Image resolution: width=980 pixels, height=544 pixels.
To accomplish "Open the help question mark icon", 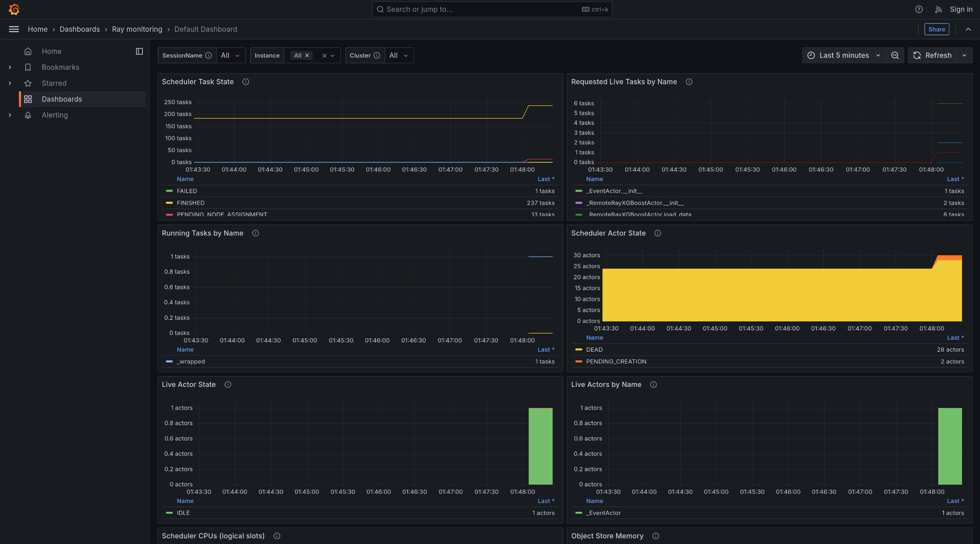I will click(919, 9).
